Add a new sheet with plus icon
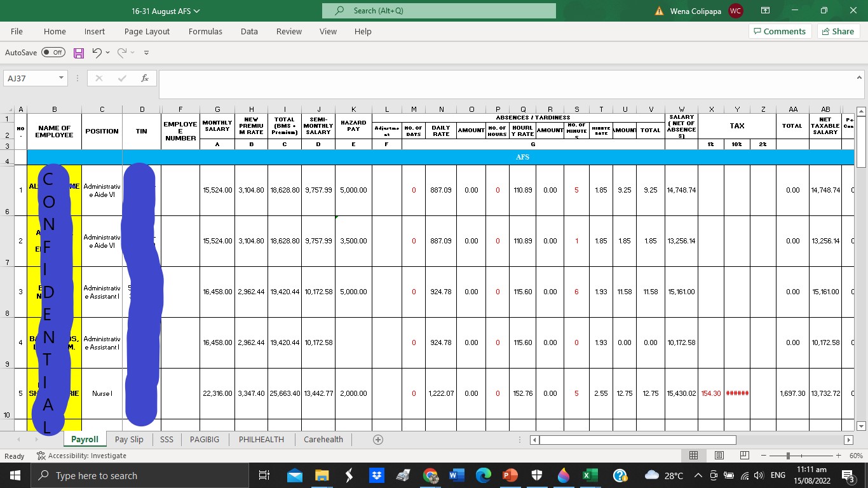This screenshot has width=868, height=488. [x=377, y=439]
